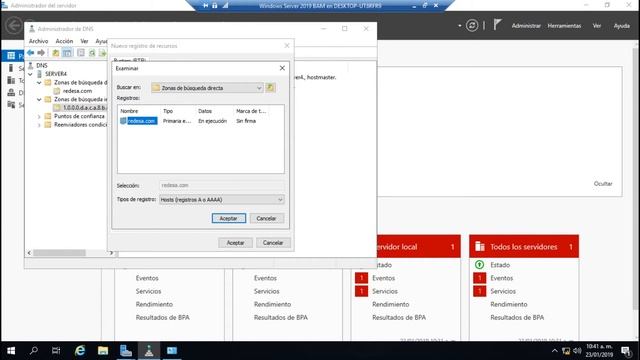This screenshot has width=640, height=360.
Task: Open the Acción menu in DNS Manager
Action: tap(64, 41)
